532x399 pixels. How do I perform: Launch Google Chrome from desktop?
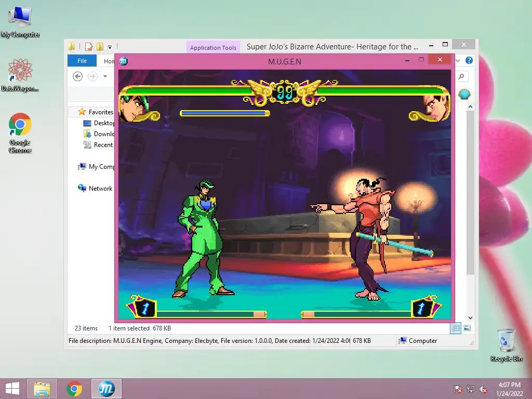(20, 133)
